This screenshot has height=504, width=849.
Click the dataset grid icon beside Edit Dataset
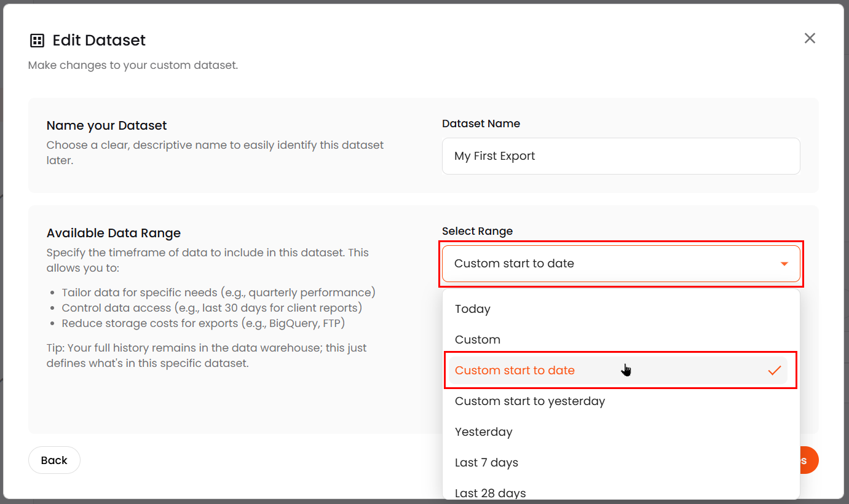click(x=37, y=41)
